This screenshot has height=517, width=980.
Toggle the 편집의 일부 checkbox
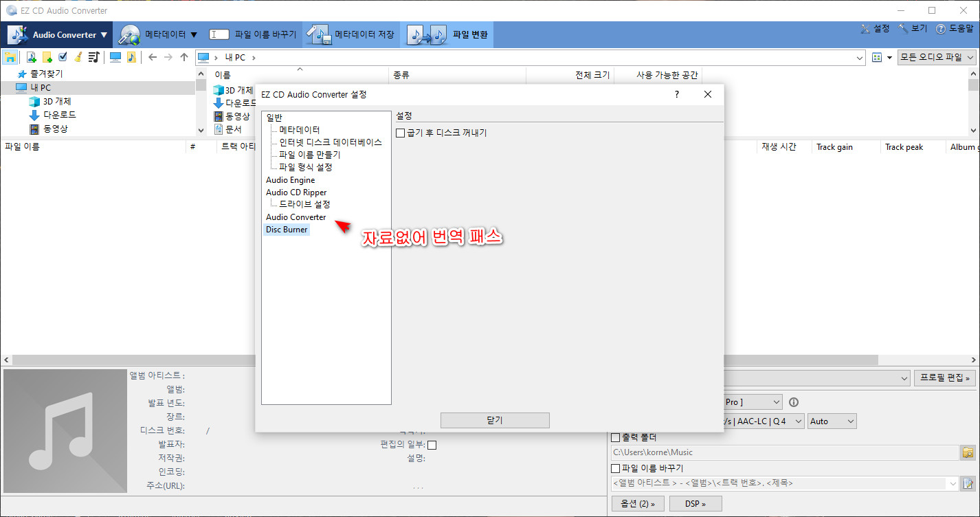click(432, 445)
